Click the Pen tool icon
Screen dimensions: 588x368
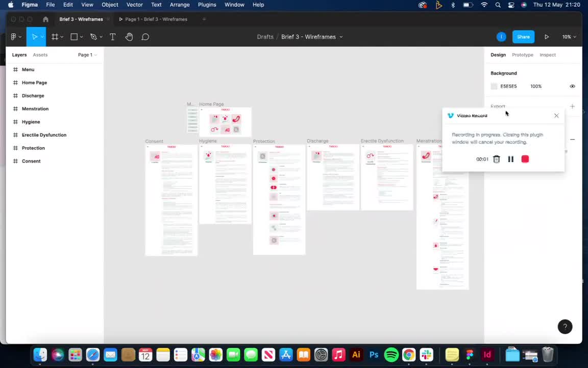click(93, 37)
